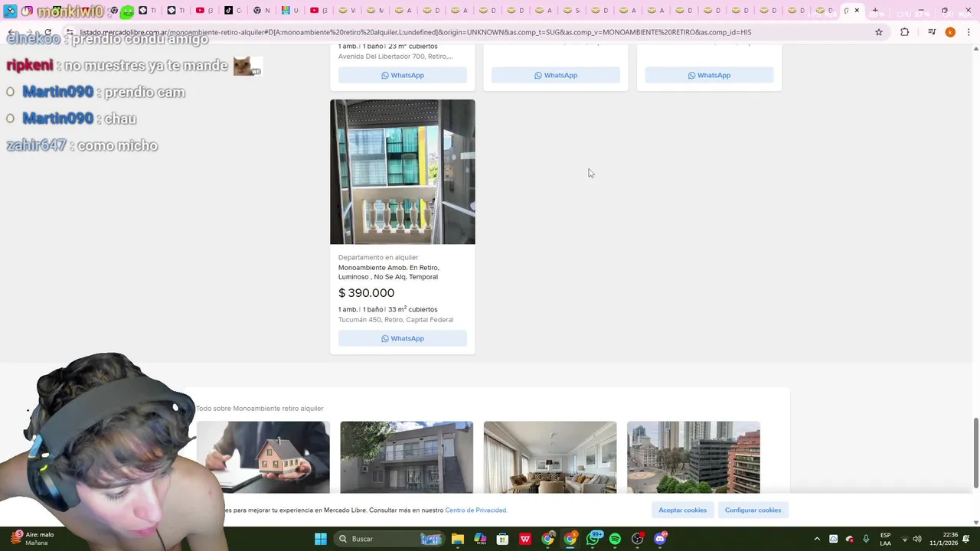
Task: Bookmark this page with star icon
Action: [879, 32]
